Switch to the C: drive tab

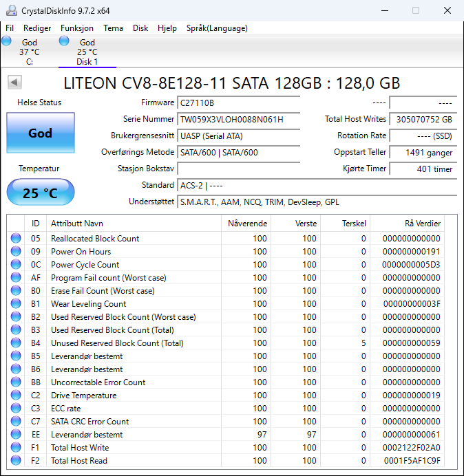pyautogui.click(x=29, y=52)
